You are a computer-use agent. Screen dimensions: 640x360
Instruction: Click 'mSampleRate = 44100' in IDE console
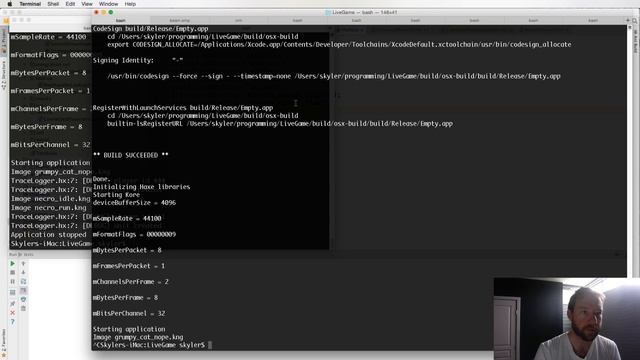click(x=49, y=37)
